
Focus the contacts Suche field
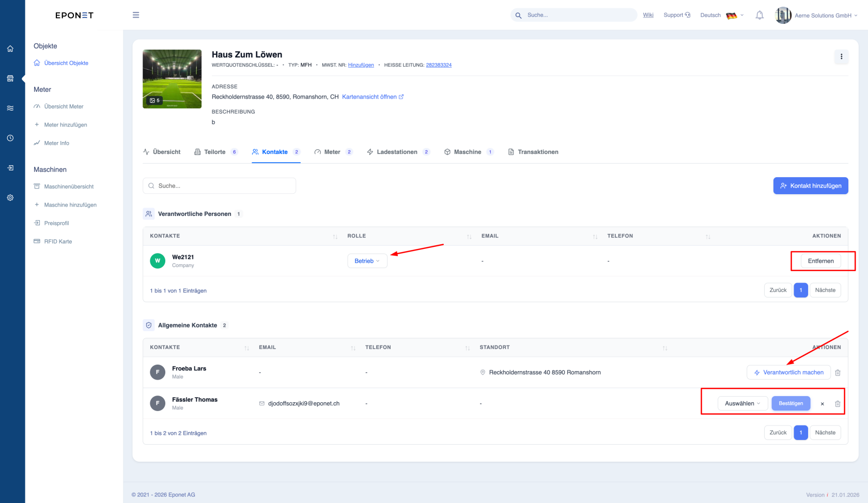(219, 186)
